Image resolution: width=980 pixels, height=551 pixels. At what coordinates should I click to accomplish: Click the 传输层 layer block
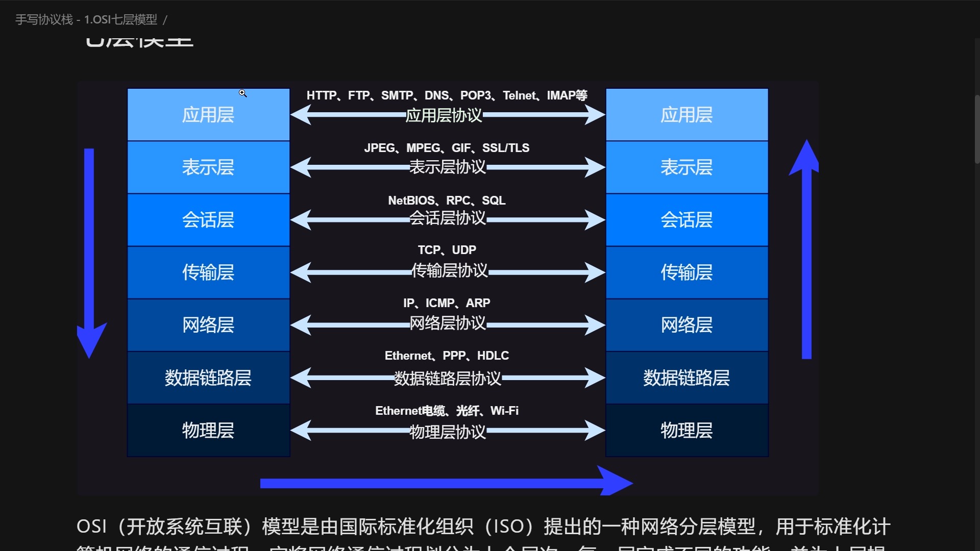coord(208,272)
